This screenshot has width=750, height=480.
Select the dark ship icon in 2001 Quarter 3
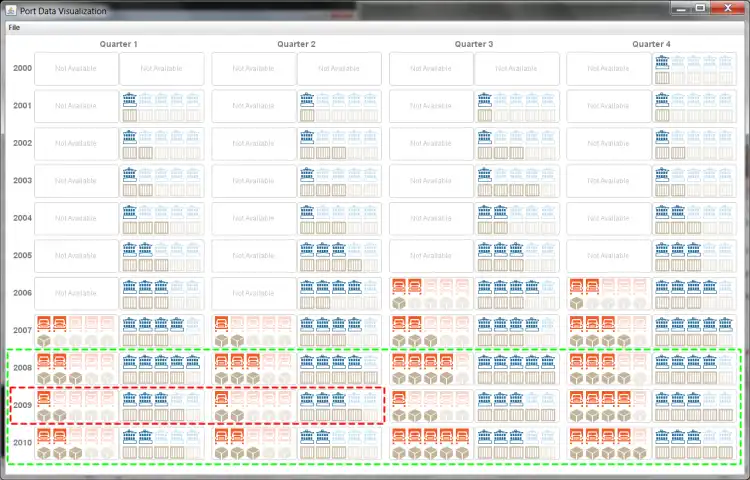pos(485,99)
